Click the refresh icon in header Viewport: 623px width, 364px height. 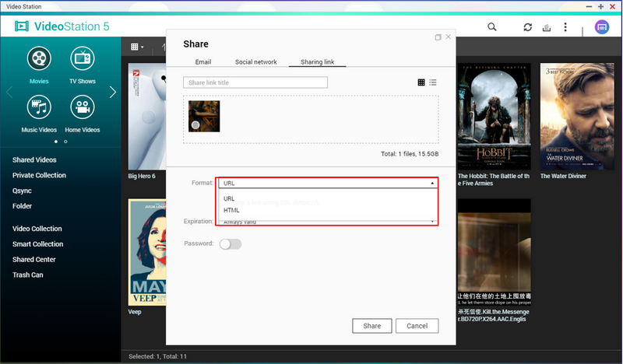click(x=528, y=27)
